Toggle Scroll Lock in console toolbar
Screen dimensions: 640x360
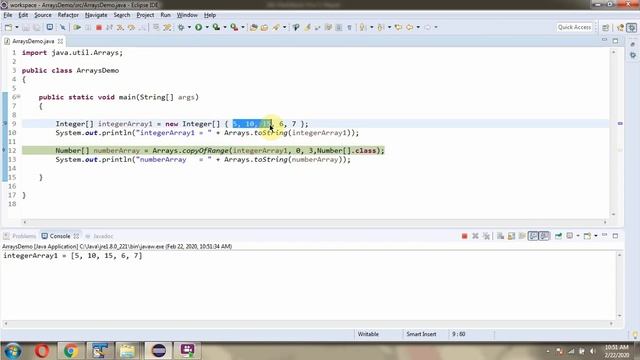[511, 236]
